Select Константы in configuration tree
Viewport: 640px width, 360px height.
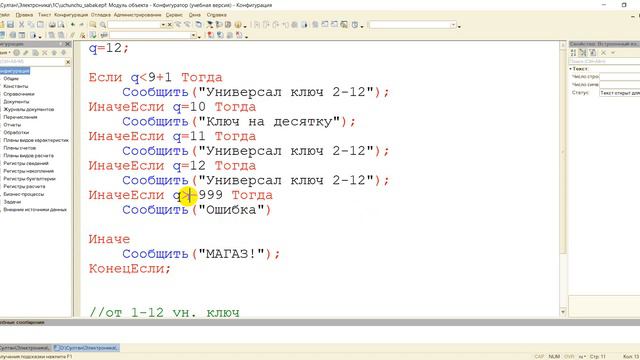click(16, 86)
